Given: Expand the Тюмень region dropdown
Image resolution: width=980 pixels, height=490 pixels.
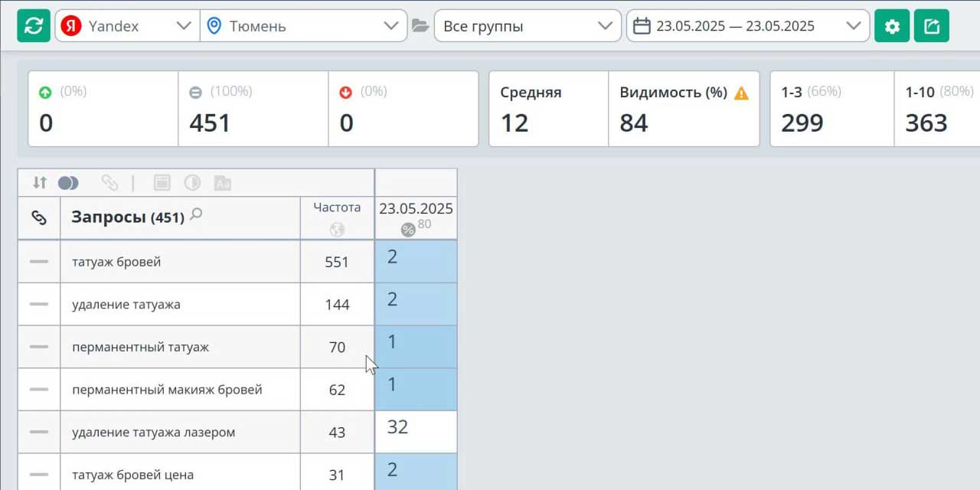Looking at the screenshot, I should coord(303,26).
